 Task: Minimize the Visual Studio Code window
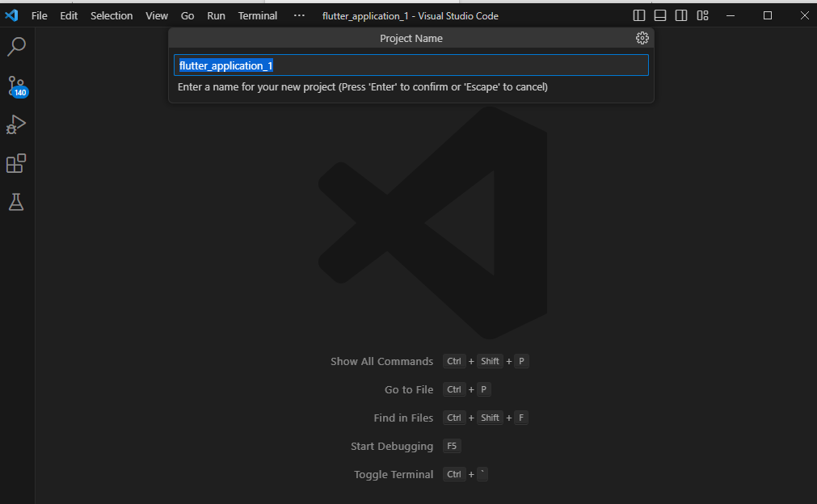(x=731, y=15)
